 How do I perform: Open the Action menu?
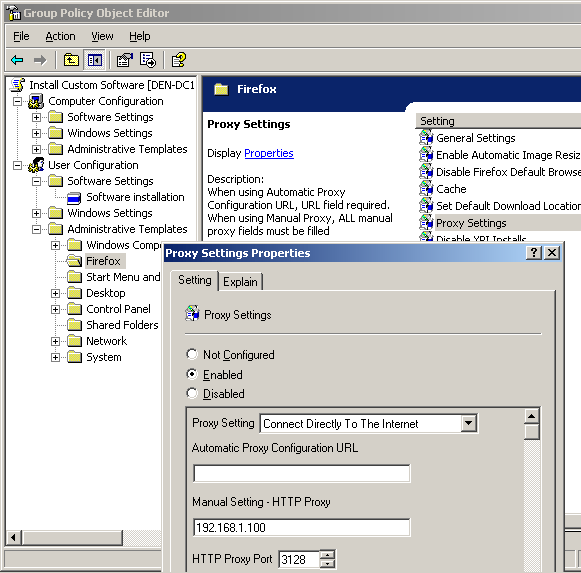click(60, 36)
